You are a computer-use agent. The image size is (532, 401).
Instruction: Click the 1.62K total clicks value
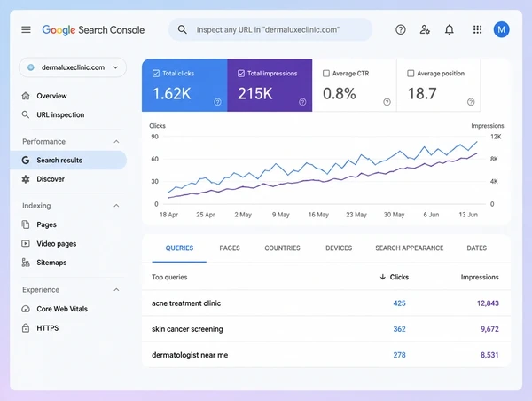172,94
